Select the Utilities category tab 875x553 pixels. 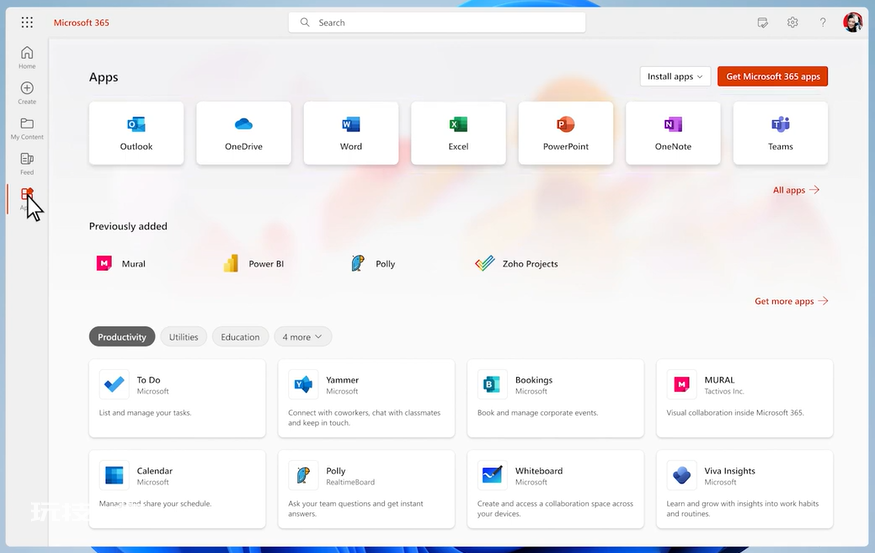184,336
